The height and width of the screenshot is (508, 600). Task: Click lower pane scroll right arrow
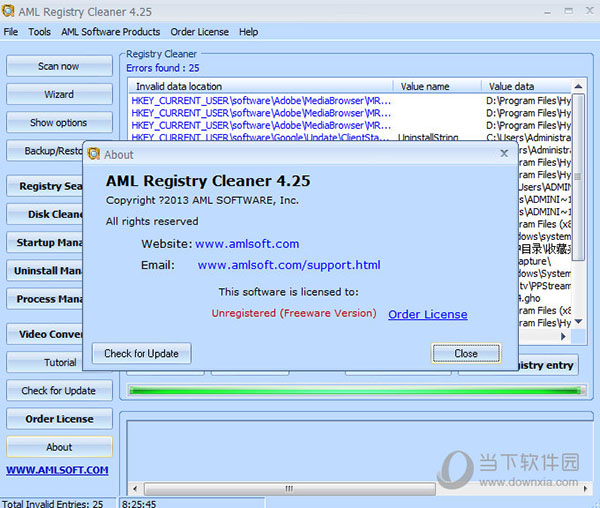(x=584, y=488)
